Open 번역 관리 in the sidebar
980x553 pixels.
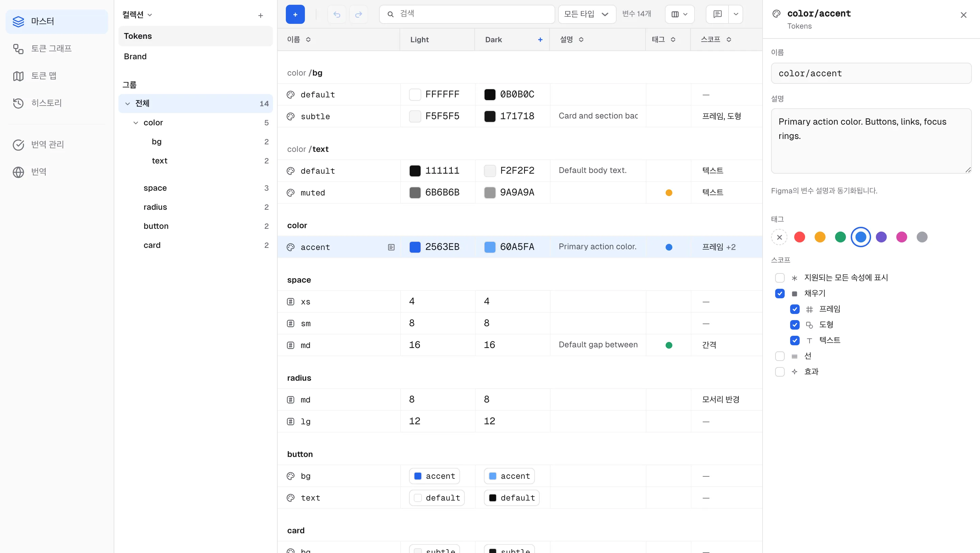pos(57,145)
